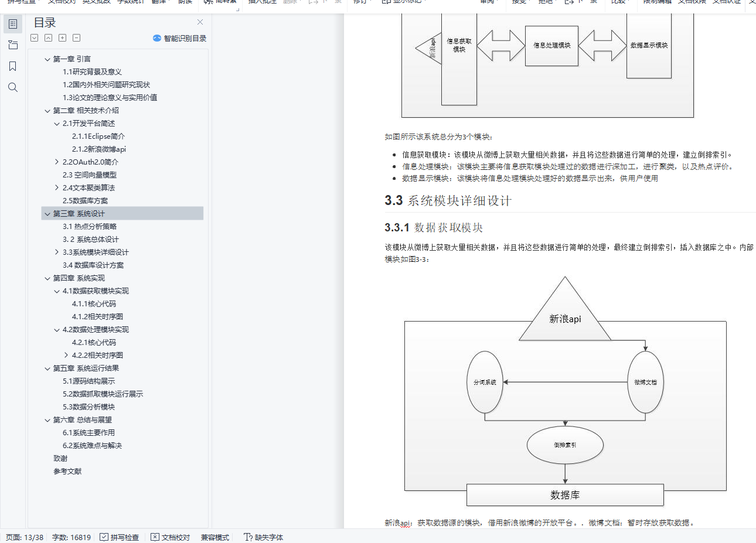Go to 3. 2 系统总体设计

coord(91,240)
